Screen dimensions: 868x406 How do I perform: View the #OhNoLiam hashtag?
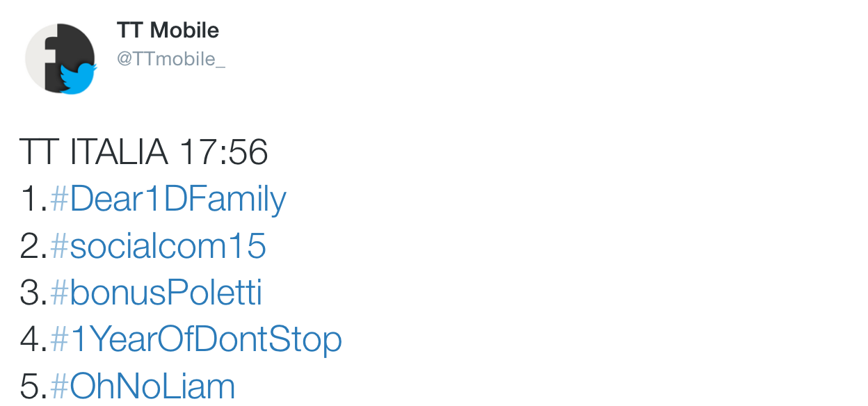pyautogui.click(x=143, y=386)
